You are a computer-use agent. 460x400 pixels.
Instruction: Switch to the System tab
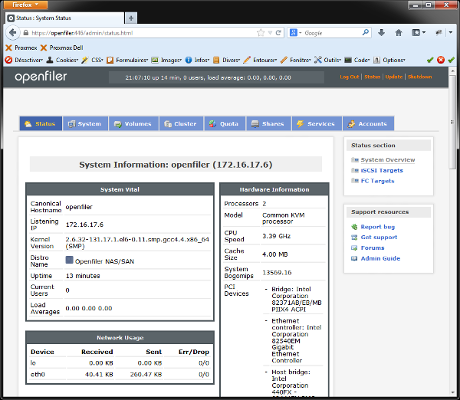coord(85,124)
